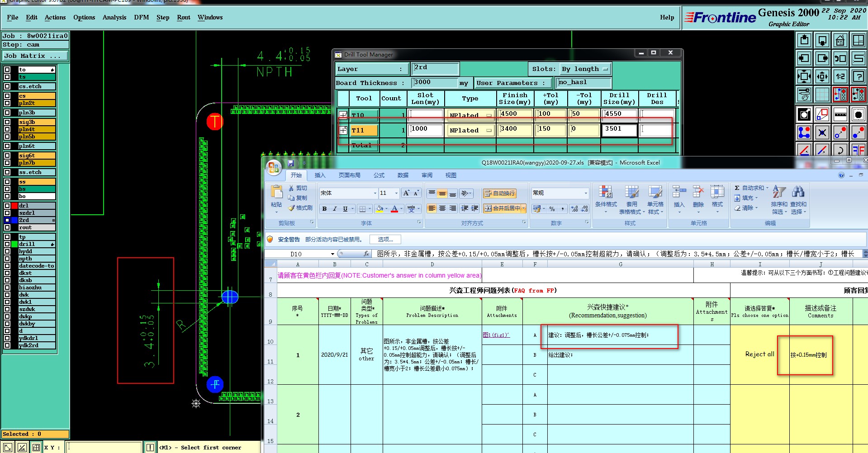This screenshot has height=453, width=868.
Task: Click the Help menu in Genesis
Action: click(x=667, y=17)
